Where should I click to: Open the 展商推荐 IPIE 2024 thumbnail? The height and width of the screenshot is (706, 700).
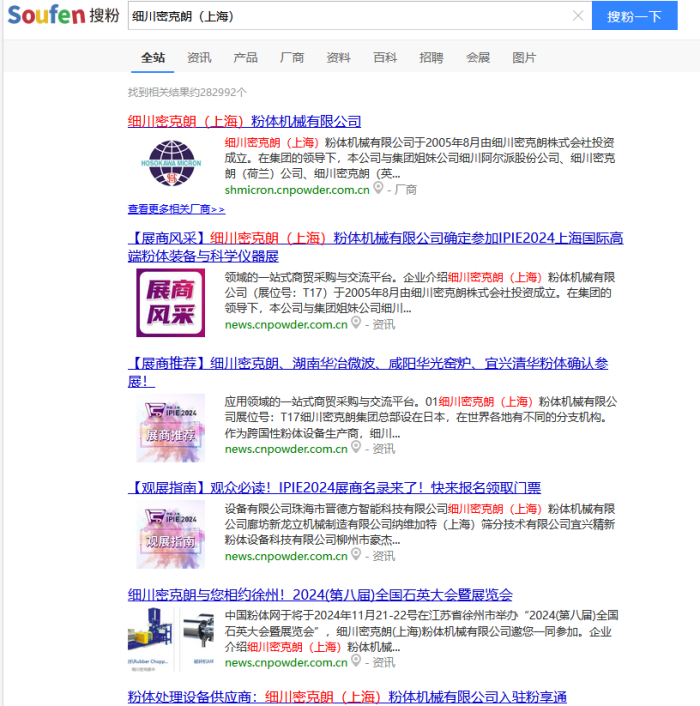[x=170, y=427]
